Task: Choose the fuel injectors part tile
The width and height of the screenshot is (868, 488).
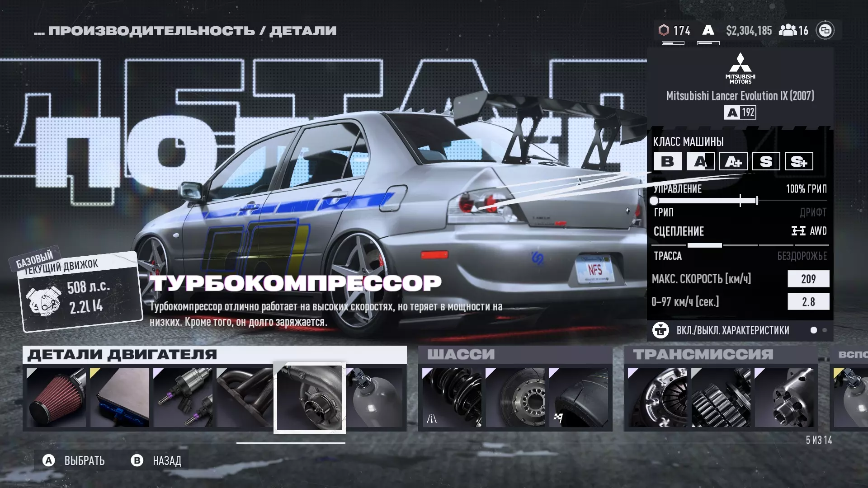Action: click(x=183, y=397)
